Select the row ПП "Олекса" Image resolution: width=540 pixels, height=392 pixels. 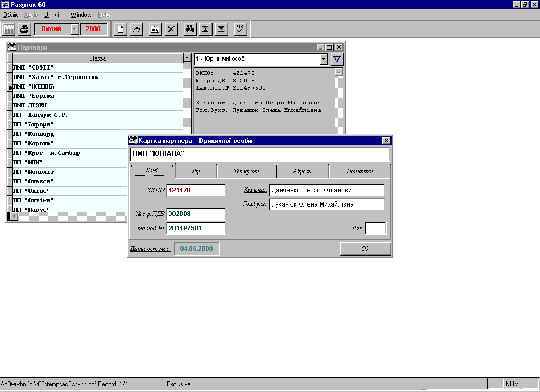point(70,181)
